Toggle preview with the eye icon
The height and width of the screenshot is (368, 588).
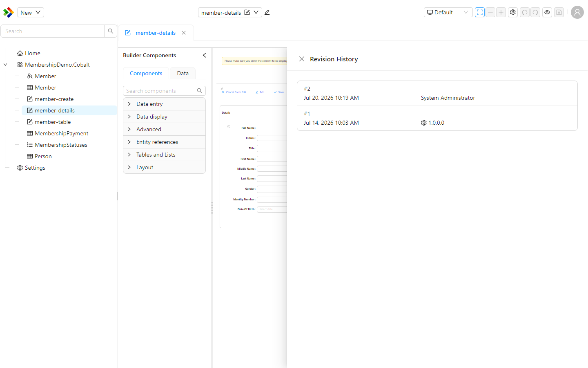pos(547,12)
